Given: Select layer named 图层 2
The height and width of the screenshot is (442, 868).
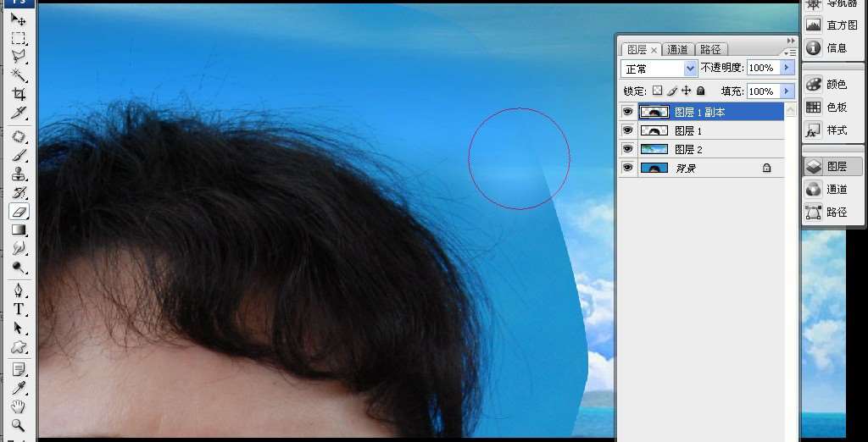Looking at the screenshot, I should tap(688, 149).
